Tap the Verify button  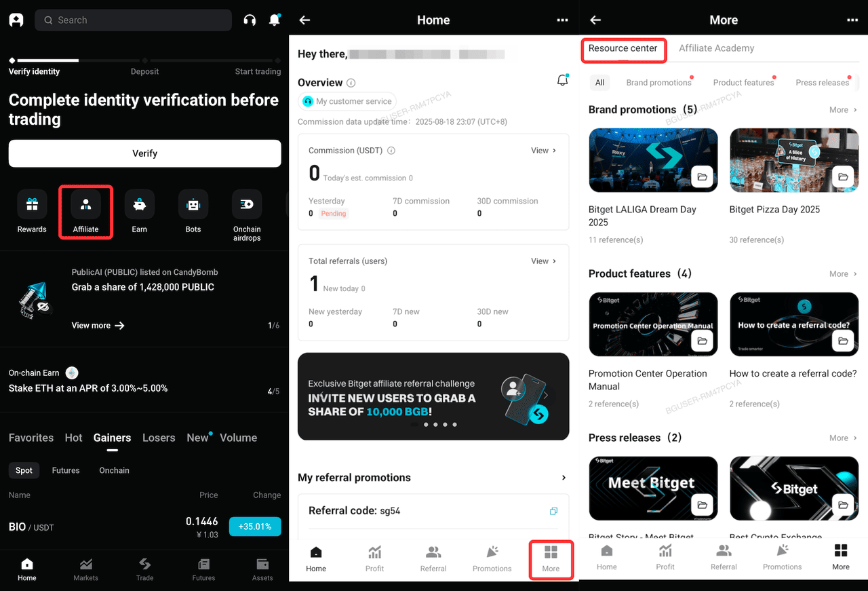click(145, 153)
